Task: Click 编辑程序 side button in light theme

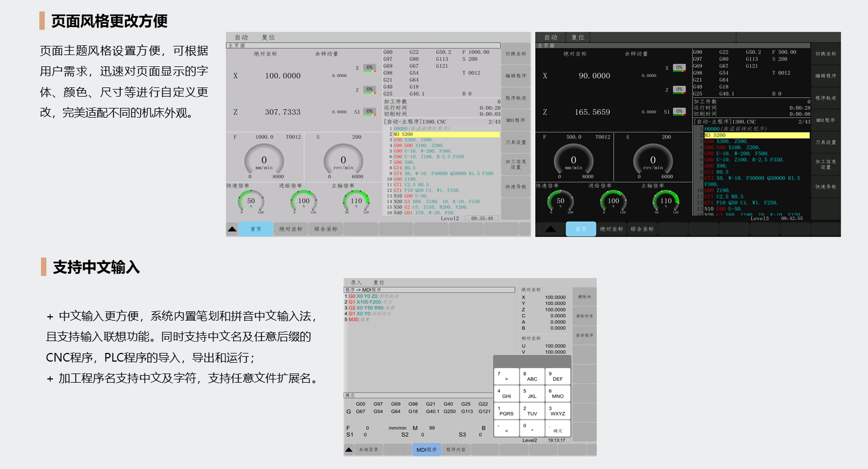Action: [x=516, y=76]
